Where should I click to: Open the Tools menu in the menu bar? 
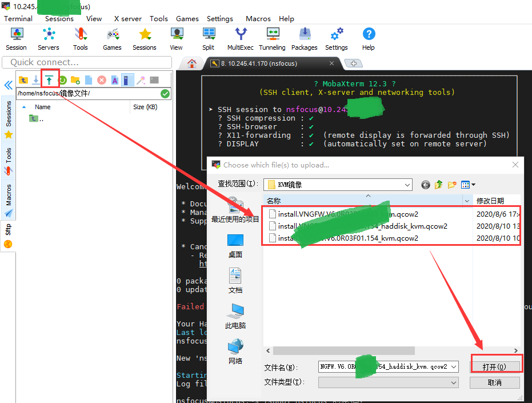coord(159,19)
